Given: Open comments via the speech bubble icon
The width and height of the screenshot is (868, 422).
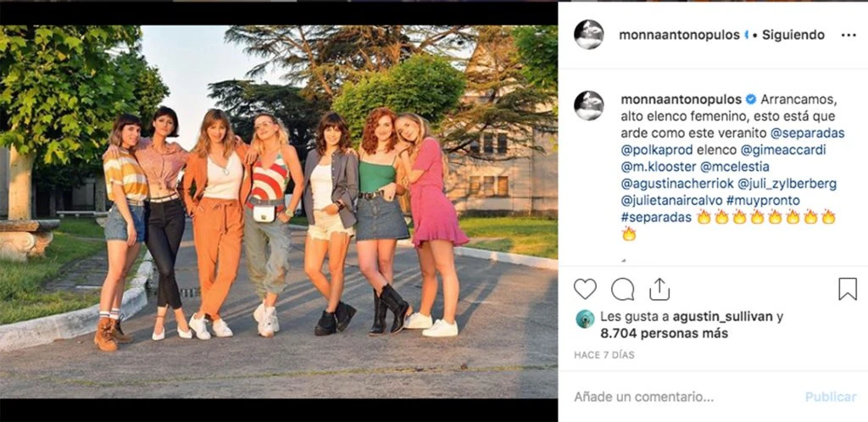Looking at the screenshot, I should 622,289.
